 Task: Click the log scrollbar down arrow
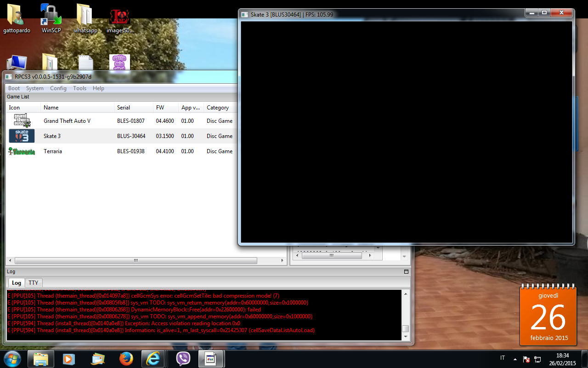pyautogui.click(x=405, y=337)
